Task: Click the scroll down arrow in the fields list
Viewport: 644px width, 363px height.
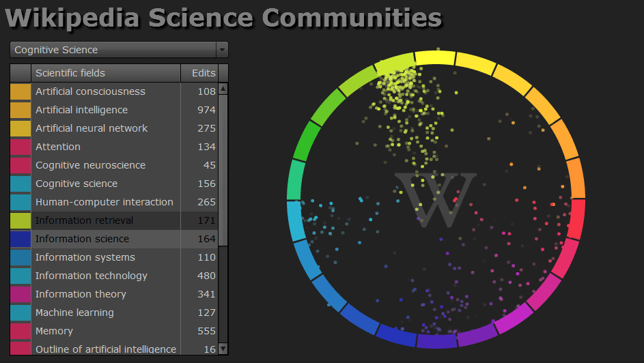Action: [x=223, y=349]
